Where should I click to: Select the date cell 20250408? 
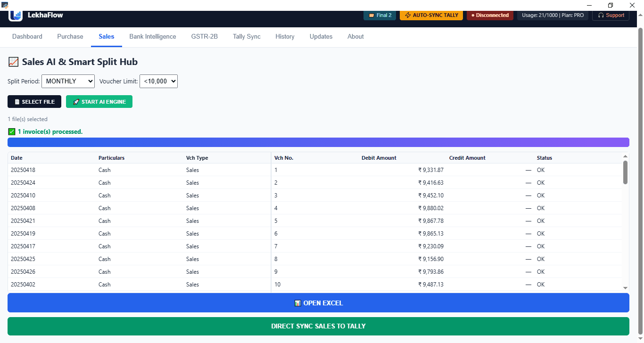(23, 208)
